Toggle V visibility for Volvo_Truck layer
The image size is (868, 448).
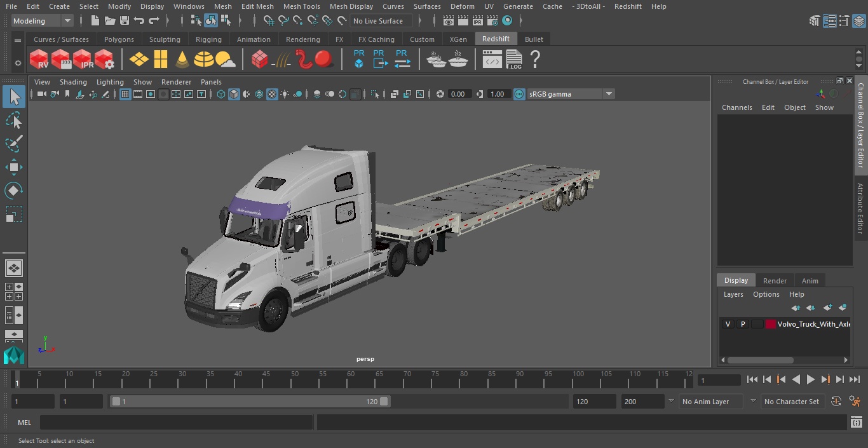click(x=728, y=324)
